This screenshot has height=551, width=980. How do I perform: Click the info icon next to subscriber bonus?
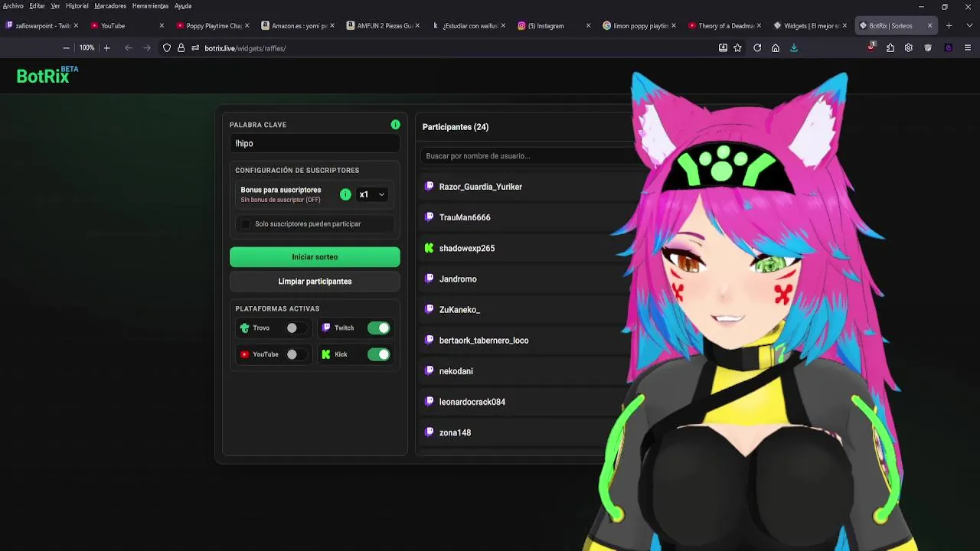click(x=345, y=194)
